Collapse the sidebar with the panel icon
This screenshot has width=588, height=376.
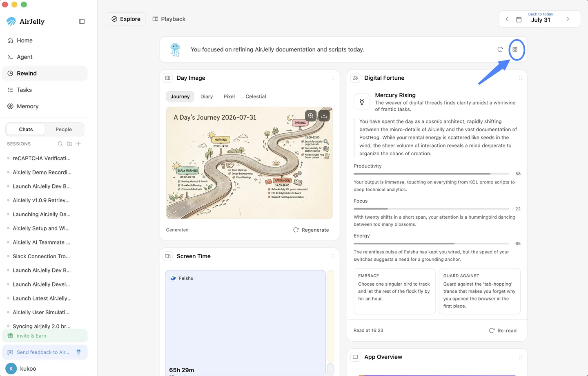point(82,21)
